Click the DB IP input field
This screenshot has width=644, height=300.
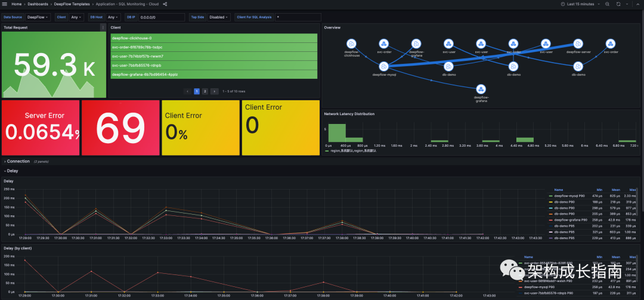click(x=162, y=17)
